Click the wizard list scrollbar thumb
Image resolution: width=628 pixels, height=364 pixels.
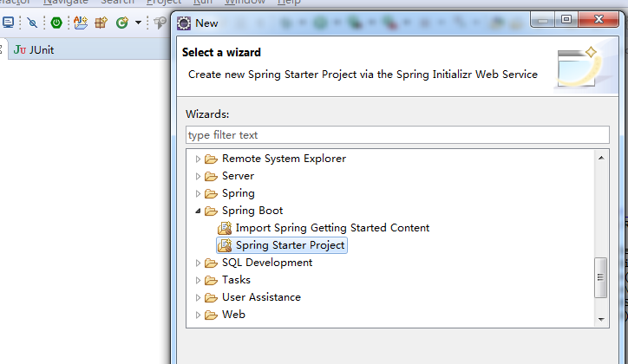coord(601,277)
